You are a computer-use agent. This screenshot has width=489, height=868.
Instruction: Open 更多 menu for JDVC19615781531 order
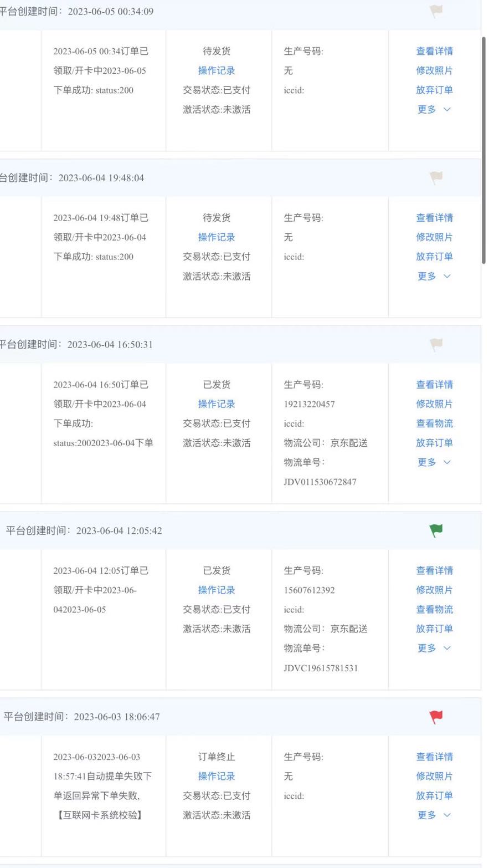434,648
